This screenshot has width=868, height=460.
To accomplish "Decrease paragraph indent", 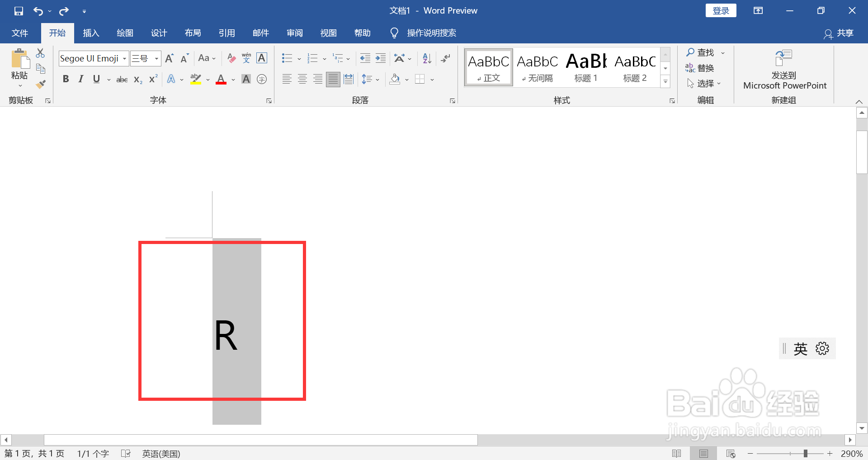I will coord(365,58).
